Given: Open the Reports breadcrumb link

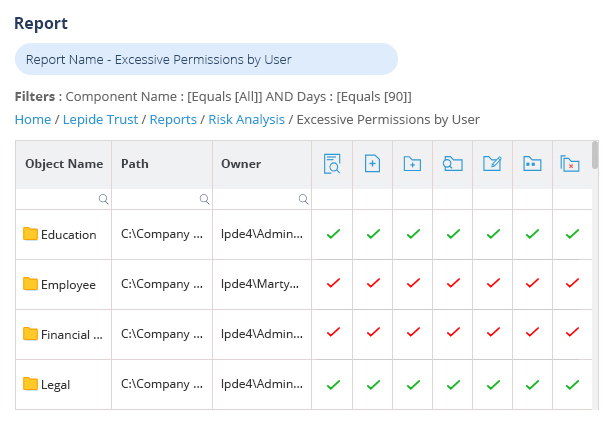Looking at the screenshot, I should [173, 119].
